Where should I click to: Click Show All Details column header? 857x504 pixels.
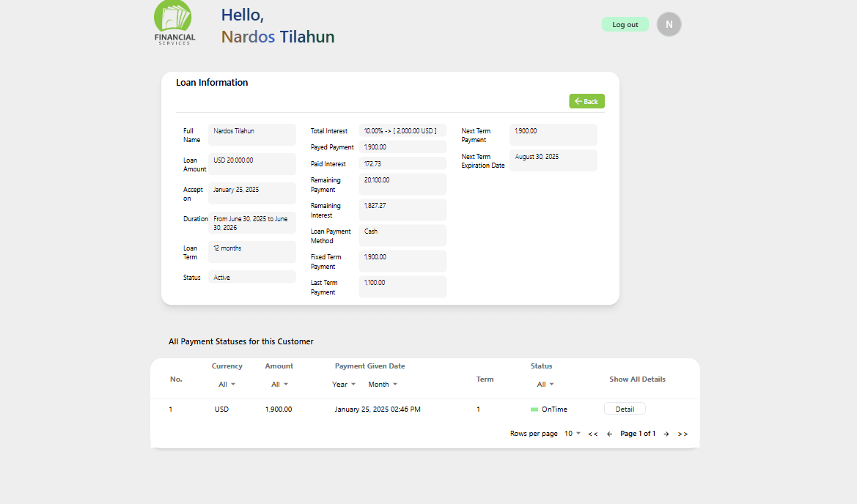click(x=637, y=379)
